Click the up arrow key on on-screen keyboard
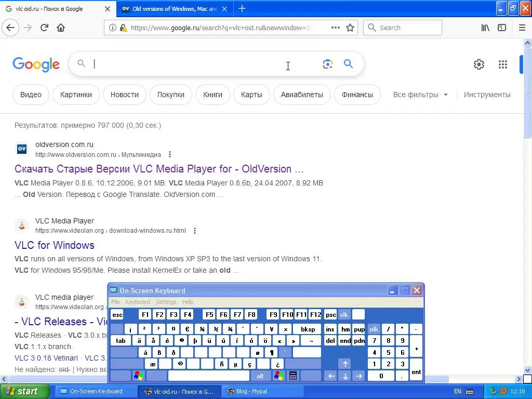The width and height of the screenshot is (532, 399). 345,364
